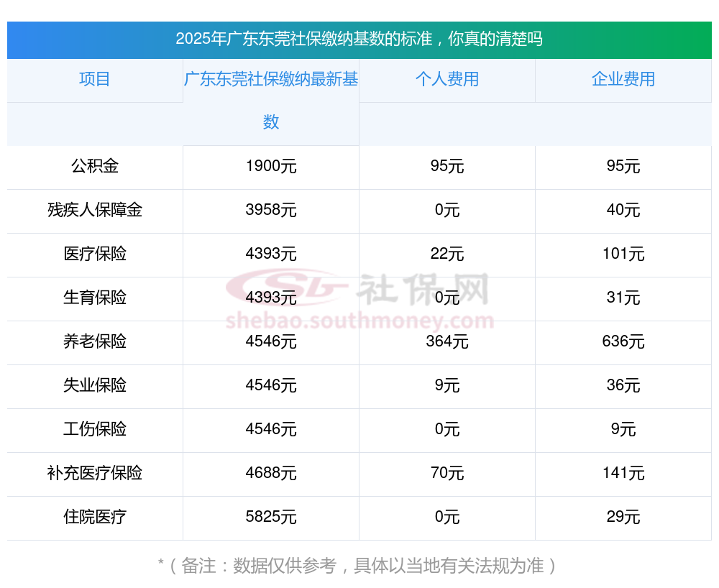
Task: Click the '3958元' base value cell
Action: [271, 210]
